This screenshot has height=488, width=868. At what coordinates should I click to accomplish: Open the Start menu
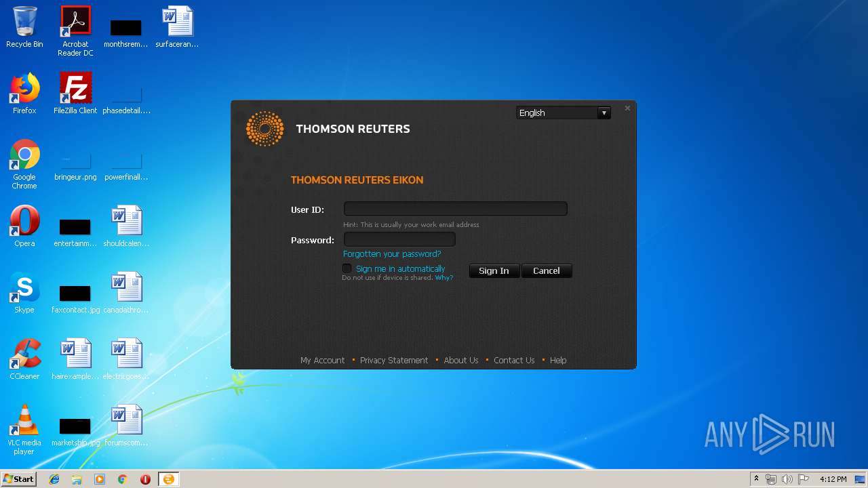tap(18, 479)
